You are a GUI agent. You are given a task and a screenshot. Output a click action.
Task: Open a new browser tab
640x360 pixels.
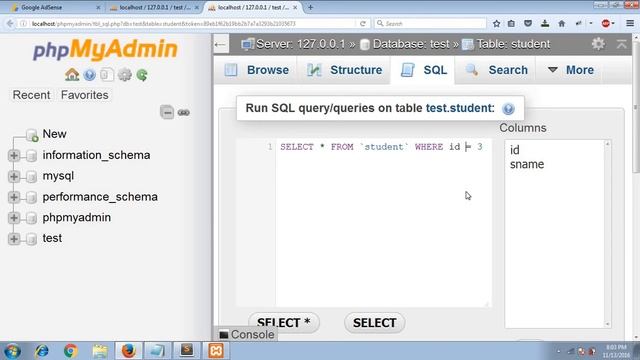click(311, 7)
